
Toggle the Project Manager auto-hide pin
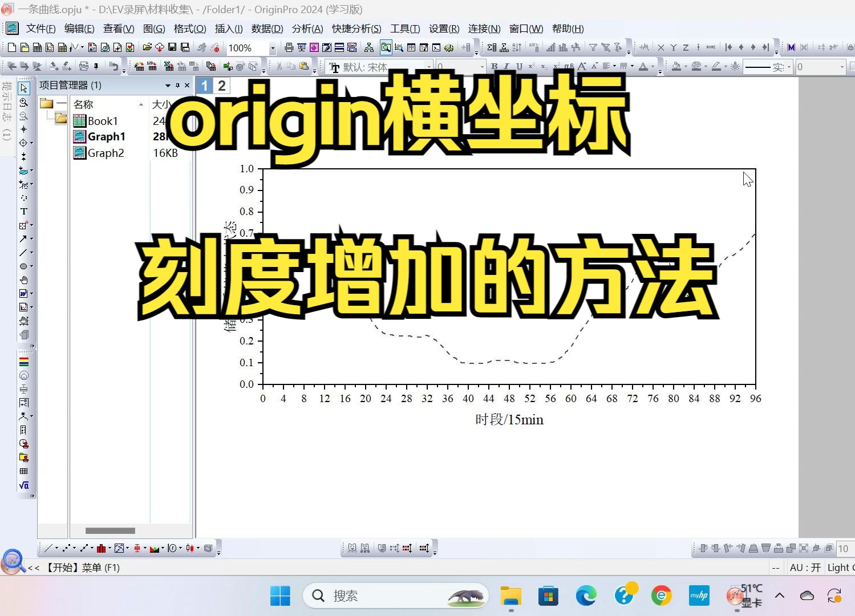pyautogui.click(x=177, y=85)
